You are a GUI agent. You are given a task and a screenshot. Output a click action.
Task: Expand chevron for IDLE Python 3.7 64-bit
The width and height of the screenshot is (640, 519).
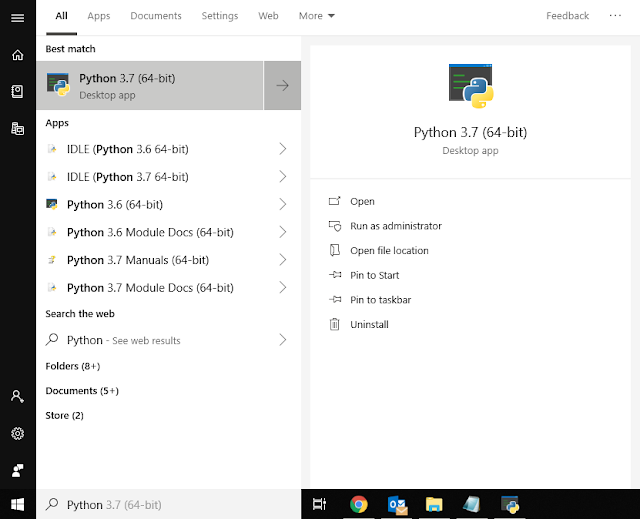point(282,177)
